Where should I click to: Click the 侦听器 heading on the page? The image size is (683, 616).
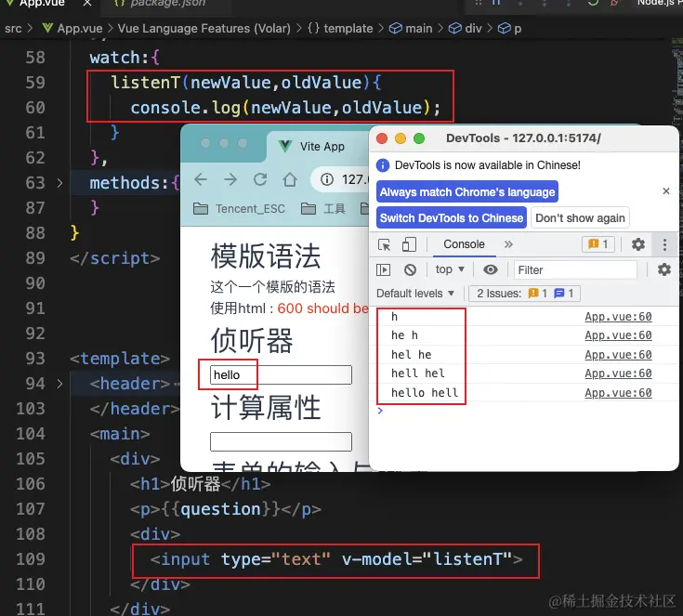click(252, 340)
